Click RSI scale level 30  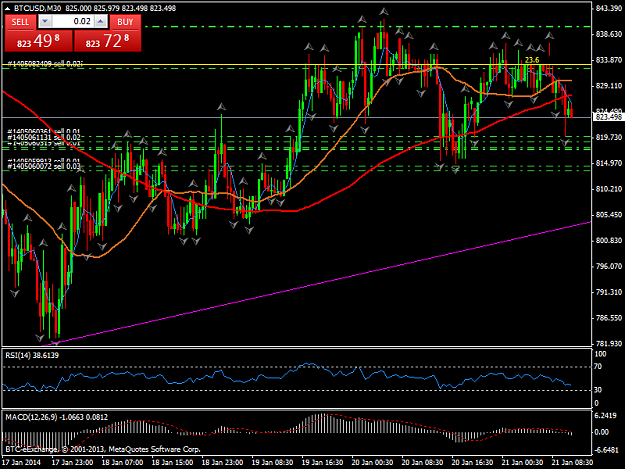[x=598, y=390]
